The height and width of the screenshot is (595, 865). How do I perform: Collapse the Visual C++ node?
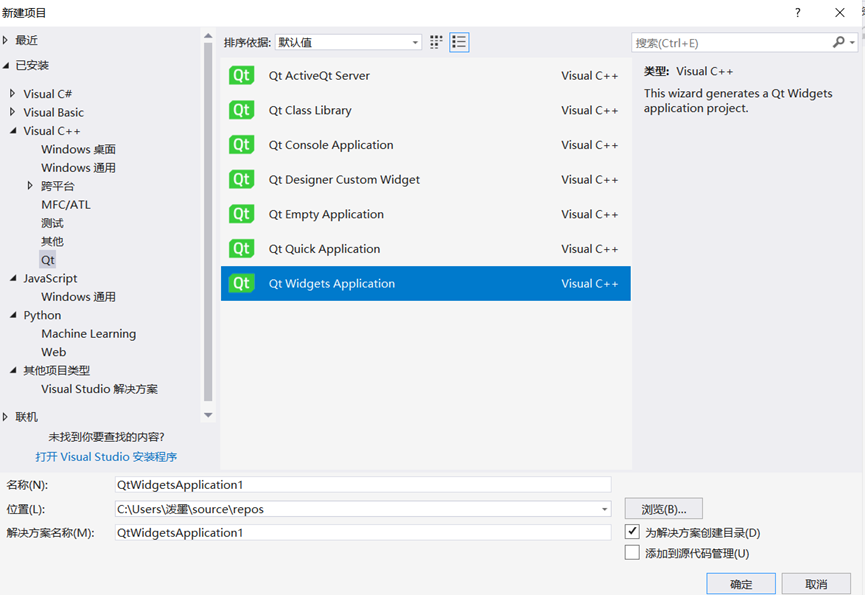13,131
